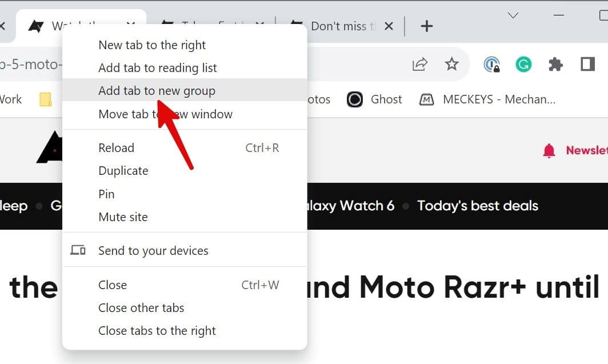Open Chrome's side panel icon
Image resolution: width=608 pixels, height=364 pixels.
pos(587,64)
